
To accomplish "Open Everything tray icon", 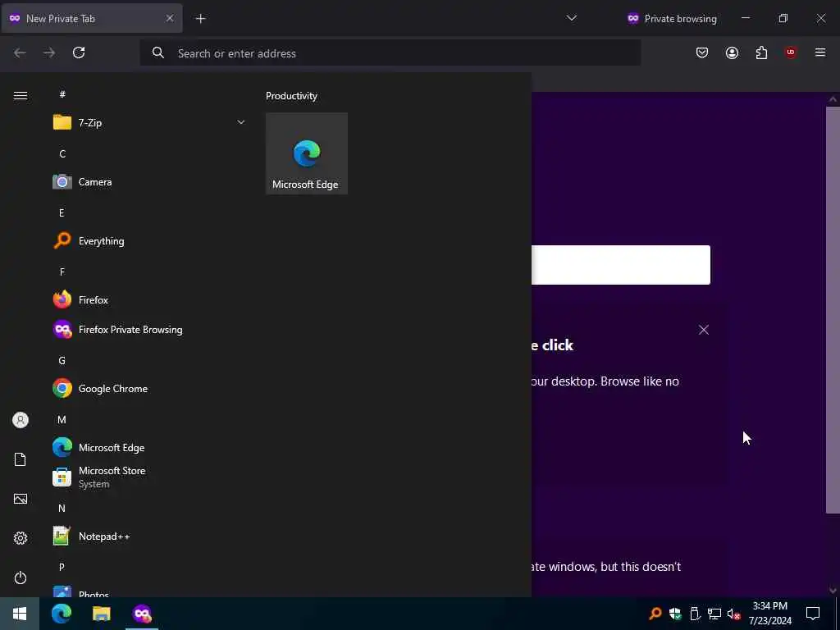I will tap(655, 614).
